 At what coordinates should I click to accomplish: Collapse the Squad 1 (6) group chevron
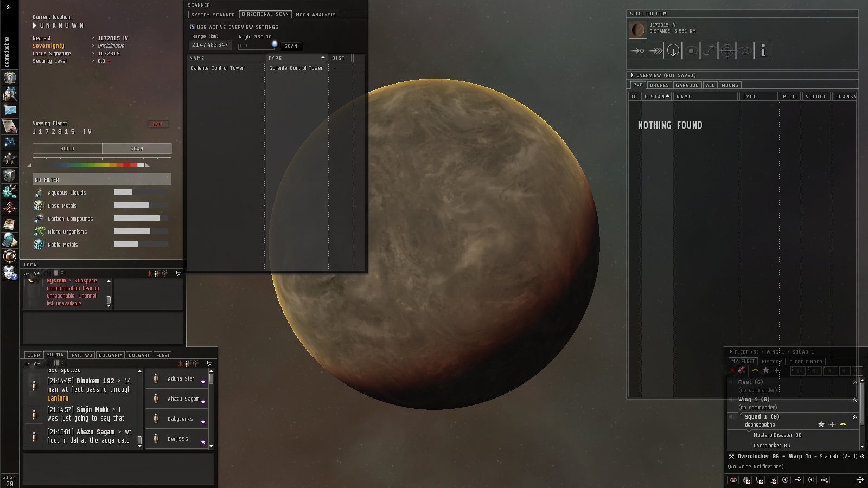pos(854,417)
